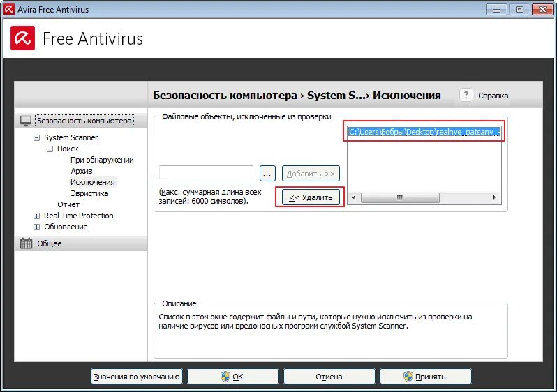
Task: Click the calendar icon beside Общее
Action: pos(26,243)
